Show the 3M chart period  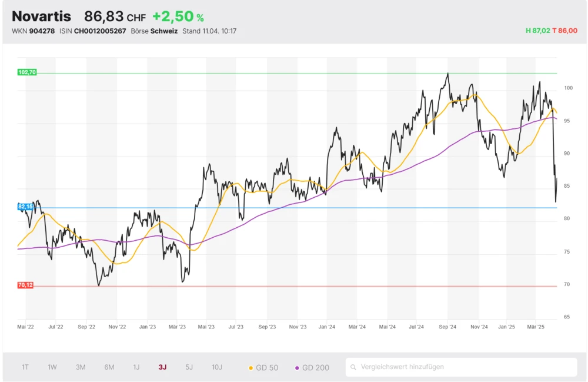[x=81, y=367]
